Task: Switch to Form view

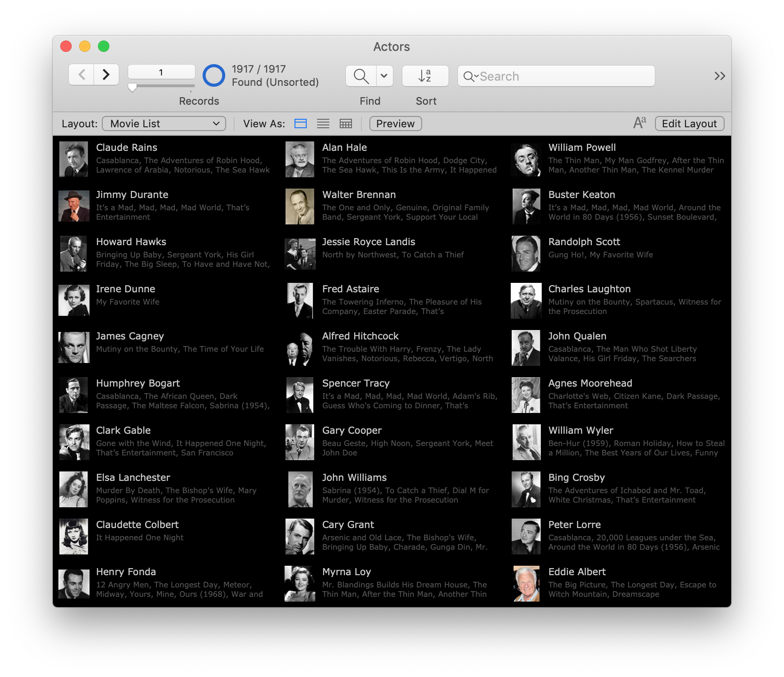Action: tap(301, 124)
